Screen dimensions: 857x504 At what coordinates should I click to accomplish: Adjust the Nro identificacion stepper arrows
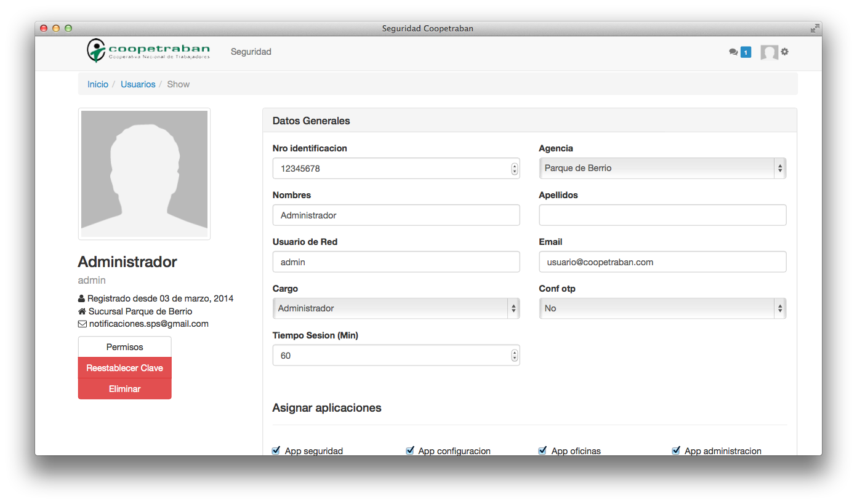coord(514,169)
